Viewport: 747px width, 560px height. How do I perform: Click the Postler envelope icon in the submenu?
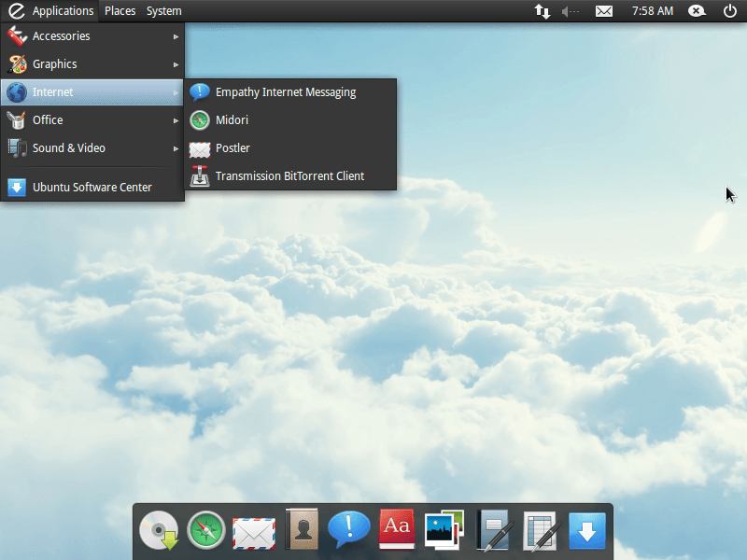(200, 149)
